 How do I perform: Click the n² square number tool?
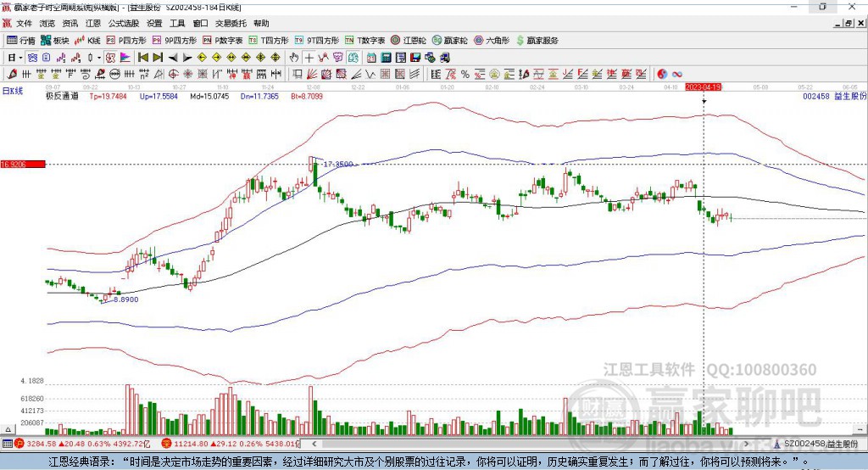144,74
